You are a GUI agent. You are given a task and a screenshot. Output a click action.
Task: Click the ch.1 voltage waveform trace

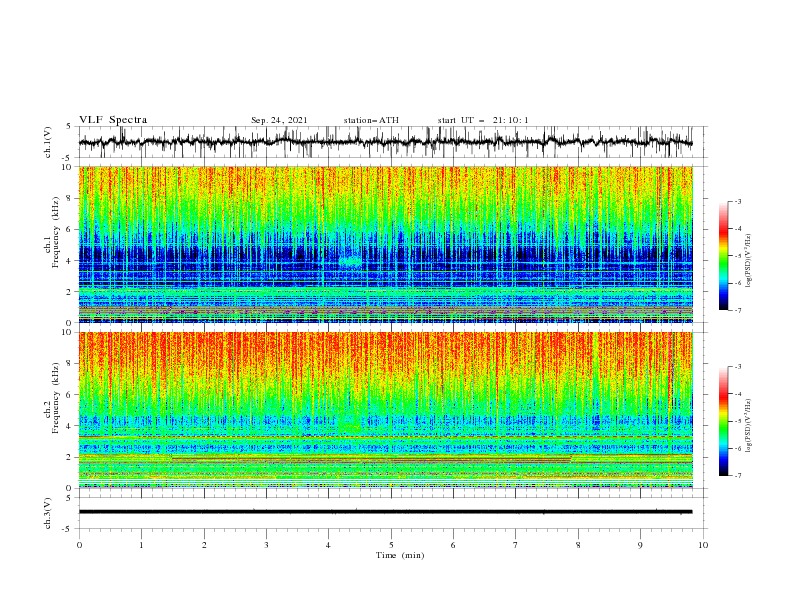[x=385, y=142]
